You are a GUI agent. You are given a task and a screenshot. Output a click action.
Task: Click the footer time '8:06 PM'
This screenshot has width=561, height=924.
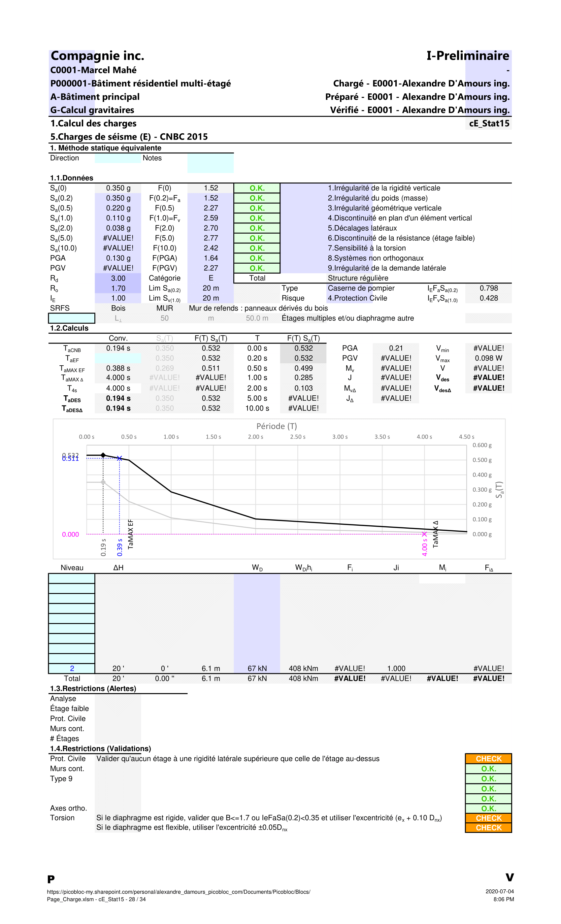[504, 899]
